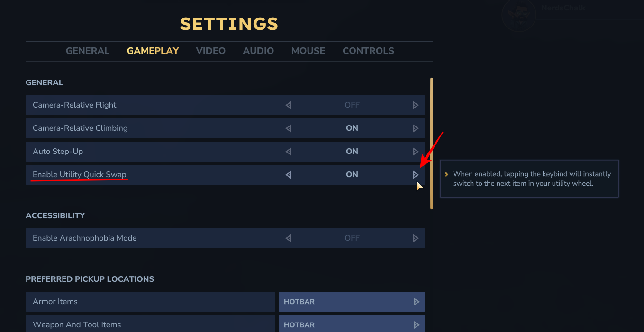
Task: Open the CONTROLS settings tab
Action: pos(368,51)
